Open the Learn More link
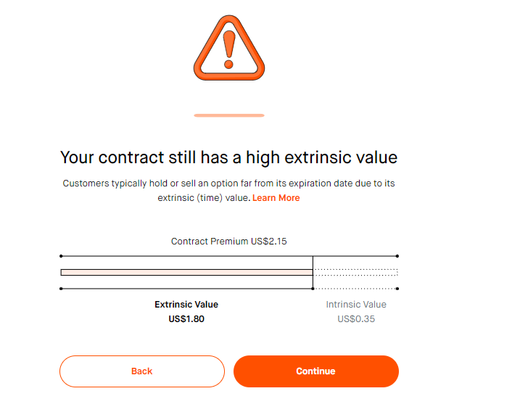 pos(276,198)
